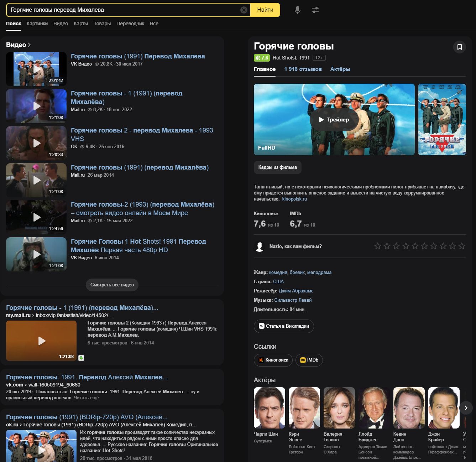Image resolution: width=476 pixels, height=462 pixels.
Task: Clear the search query with the X icon
Action: coord(244,10)
